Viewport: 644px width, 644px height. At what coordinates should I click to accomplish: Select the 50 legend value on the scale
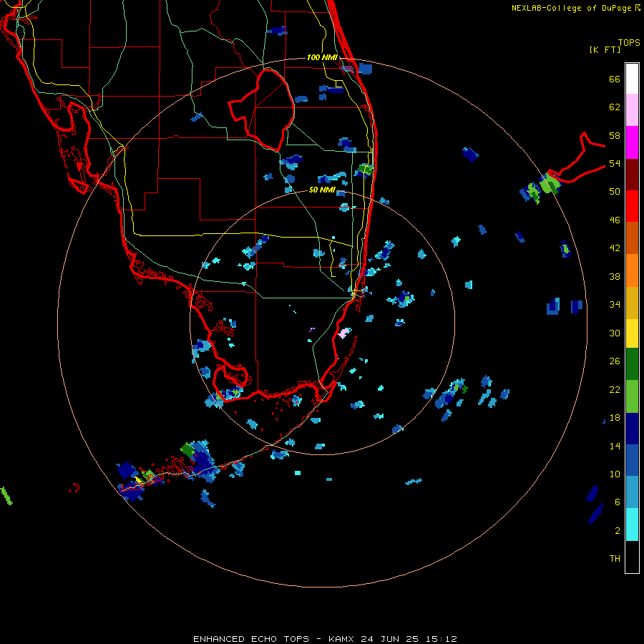click(615, 192)
